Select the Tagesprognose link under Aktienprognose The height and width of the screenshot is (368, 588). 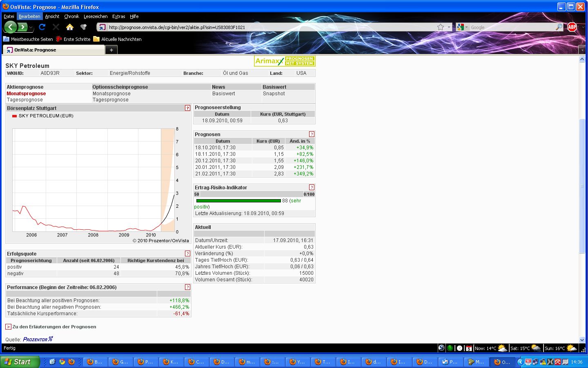pos(24,100)
